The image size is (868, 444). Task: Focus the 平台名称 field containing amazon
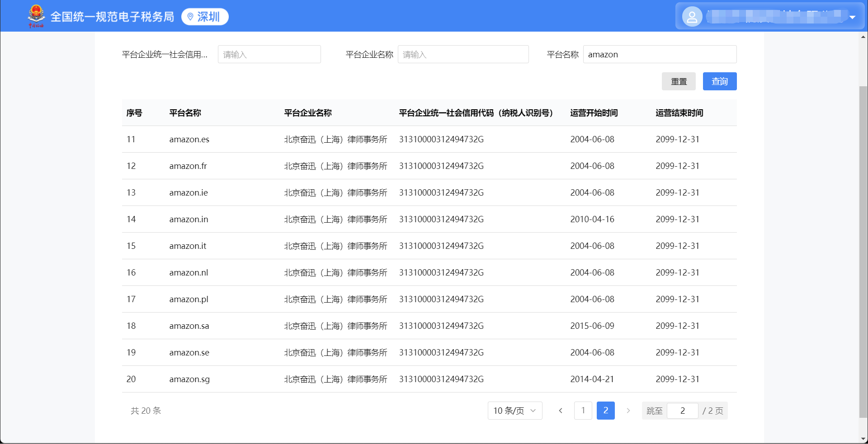pyautogui.click(x=660, y=54)
